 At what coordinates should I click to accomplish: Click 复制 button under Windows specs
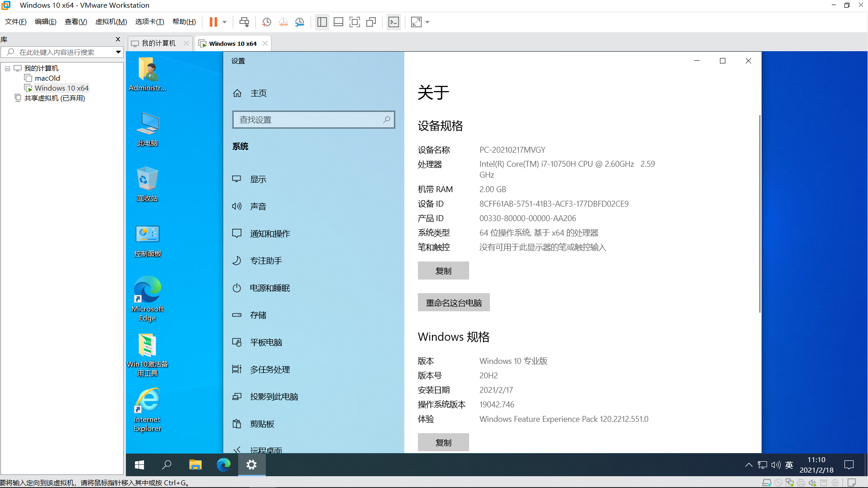click(x=443, y=442)
